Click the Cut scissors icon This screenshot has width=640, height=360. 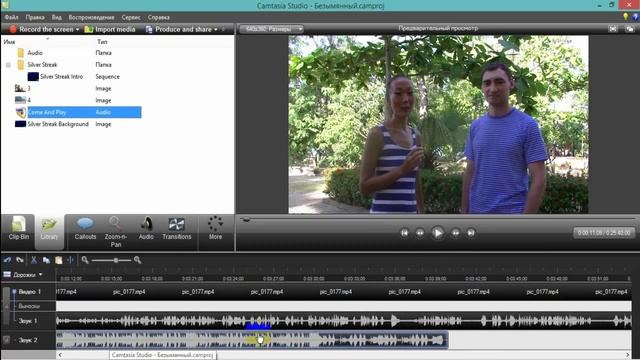[33, 260]
